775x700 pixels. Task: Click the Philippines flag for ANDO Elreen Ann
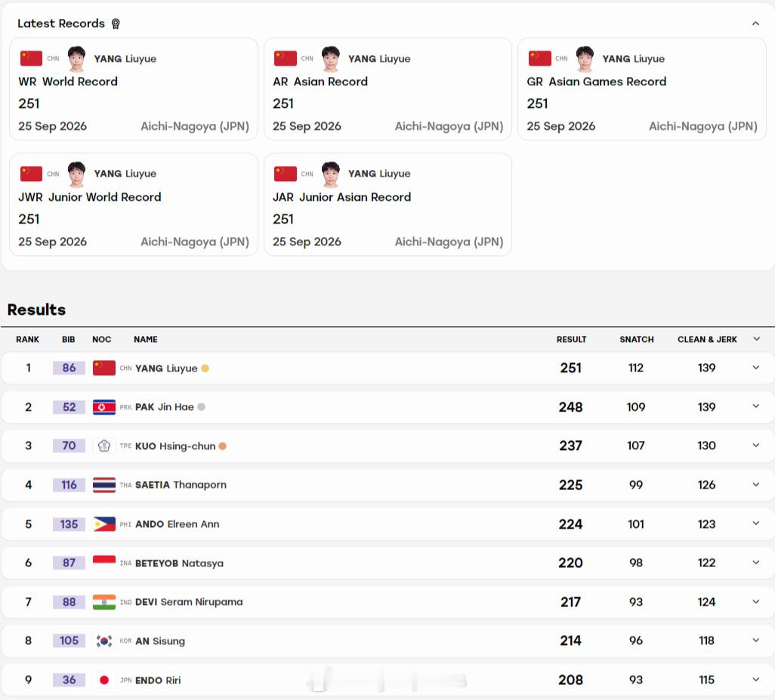point(103,524)
